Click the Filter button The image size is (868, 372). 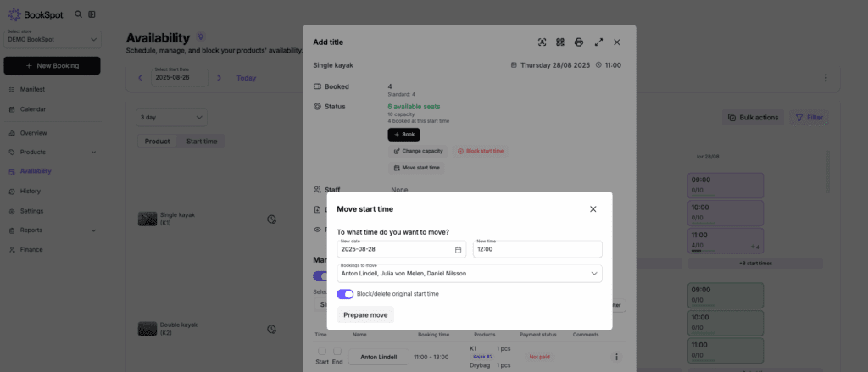(809, 117)
